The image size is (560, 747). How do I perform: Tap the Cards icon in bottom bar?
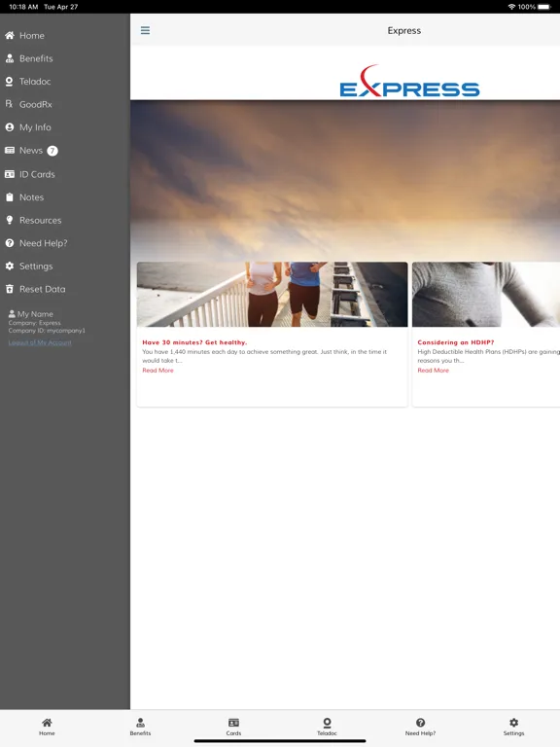233,723
